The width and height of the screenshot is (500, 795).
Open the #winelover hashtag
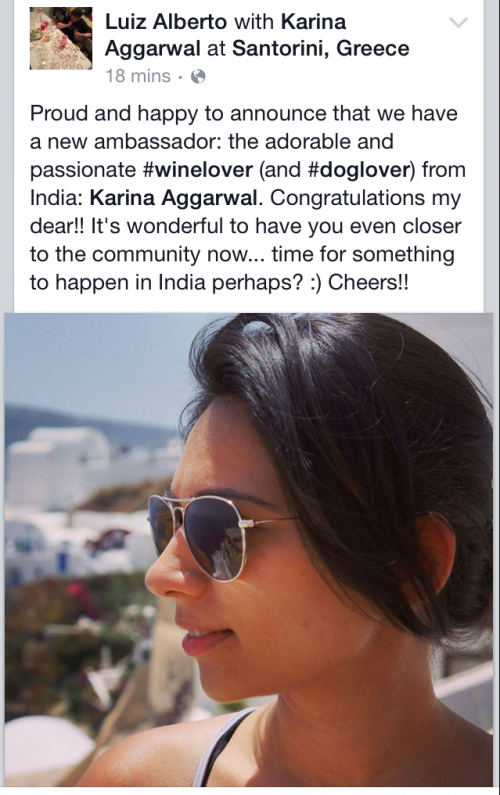(198, 170)
